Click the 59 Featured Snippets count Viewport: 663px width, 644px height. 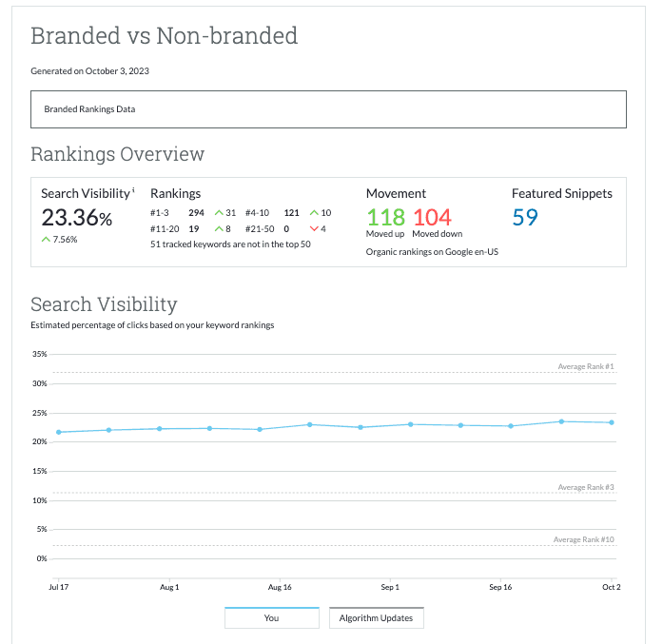pyautogui.click(x=525, y=218)
